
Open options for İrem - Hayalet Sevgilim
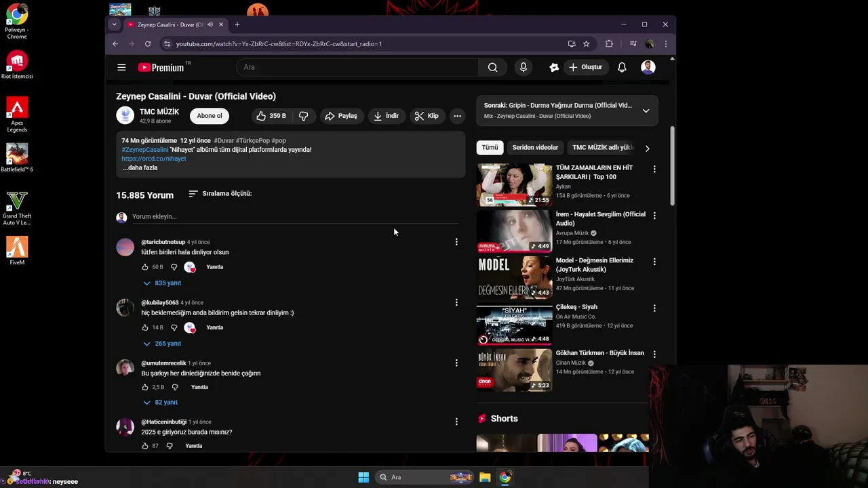tap(654, 216)
